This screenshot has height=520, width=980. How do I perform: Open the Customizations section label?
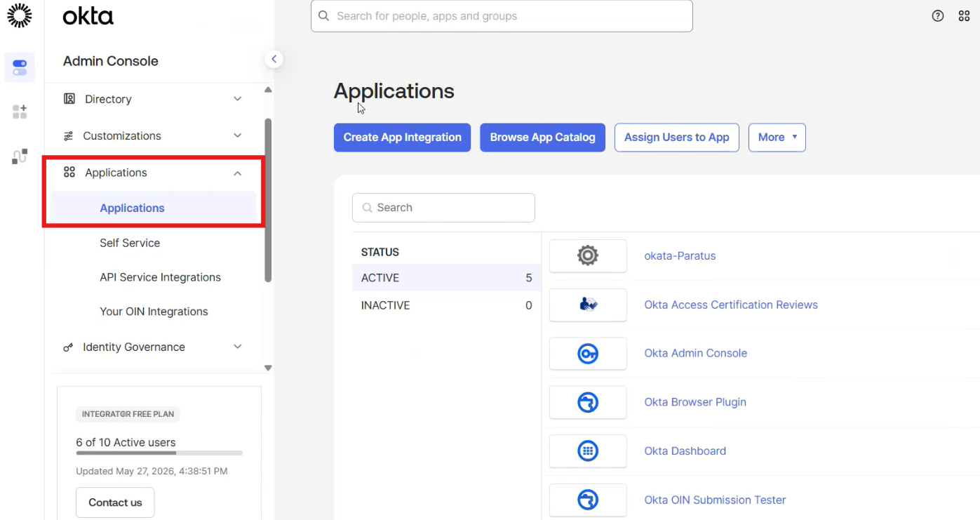pyautogui.click(x=122, y=135)
